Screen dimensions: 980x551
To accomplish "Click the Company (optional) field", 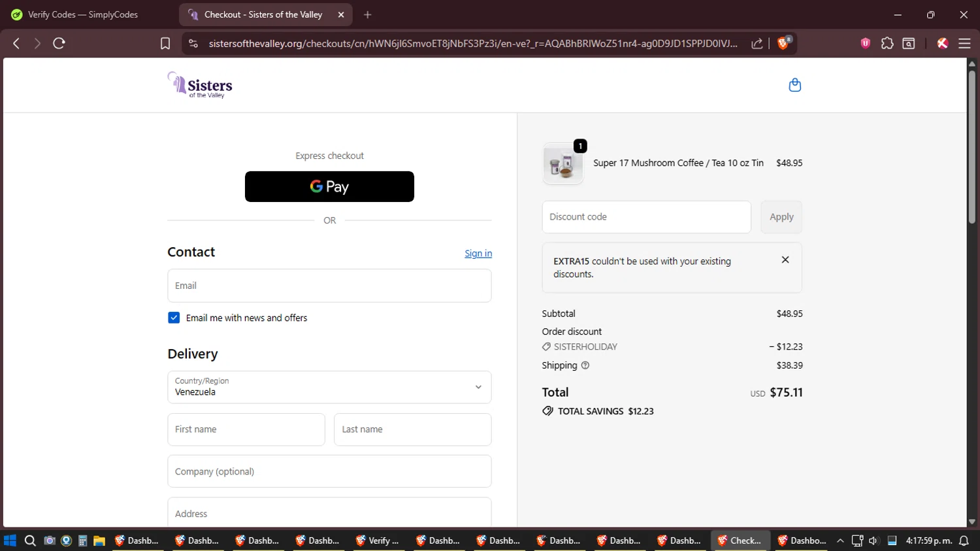I will [x=329, y=471].
